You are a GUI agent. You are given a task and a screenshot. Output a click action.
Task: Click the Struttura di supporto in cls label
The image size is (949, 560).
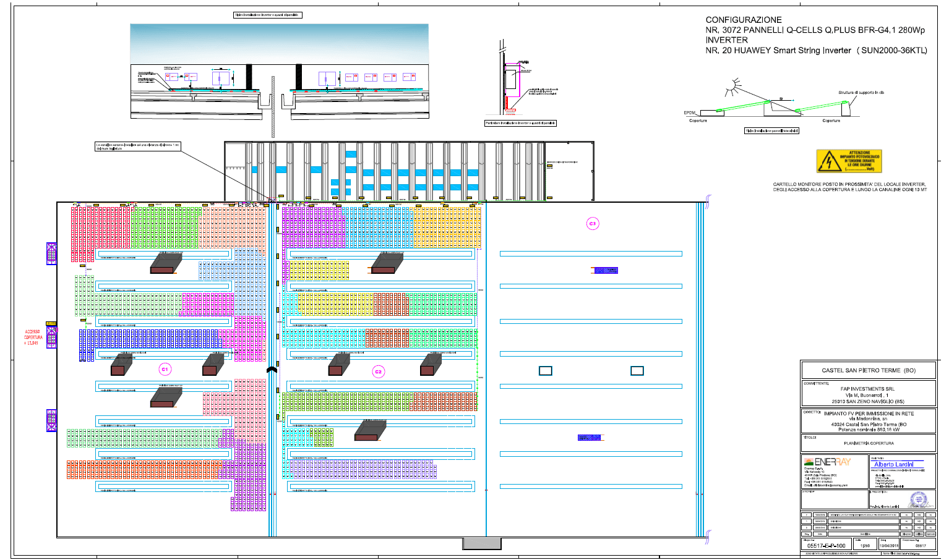[x=861, y=93]
